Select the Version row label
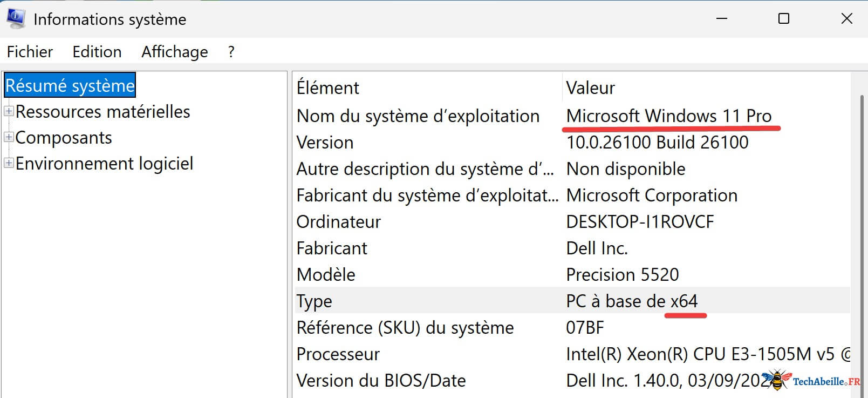Viewport: 868px width, 398px height. coord(325,143)
